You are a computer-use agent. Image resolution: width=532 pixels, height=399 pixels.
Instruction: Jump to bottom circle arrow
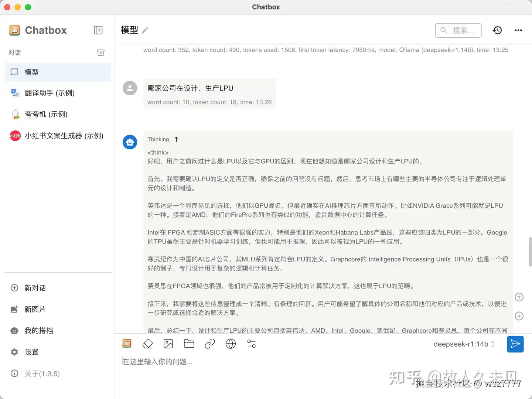pyautogui.click(x=519, y=316)
